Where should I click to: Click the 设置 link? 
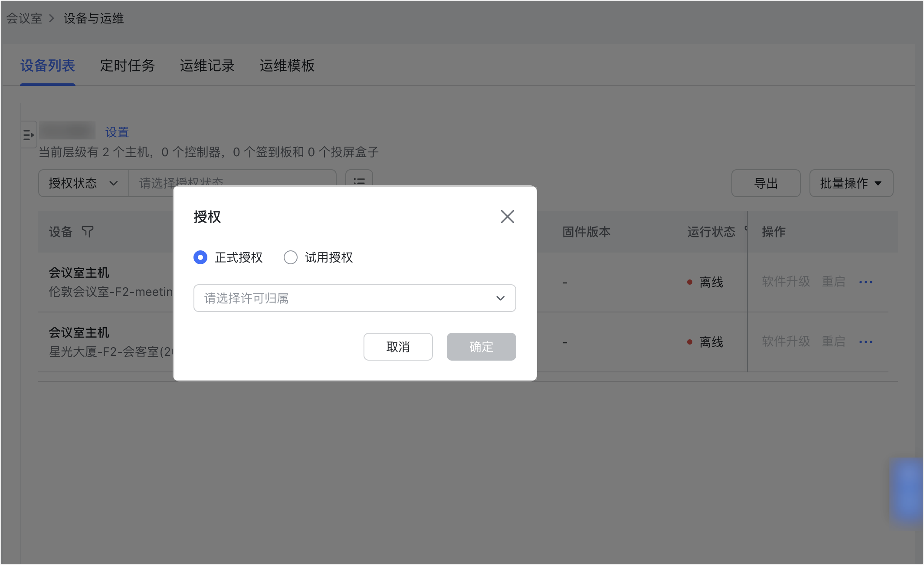[x=117, y=132]
